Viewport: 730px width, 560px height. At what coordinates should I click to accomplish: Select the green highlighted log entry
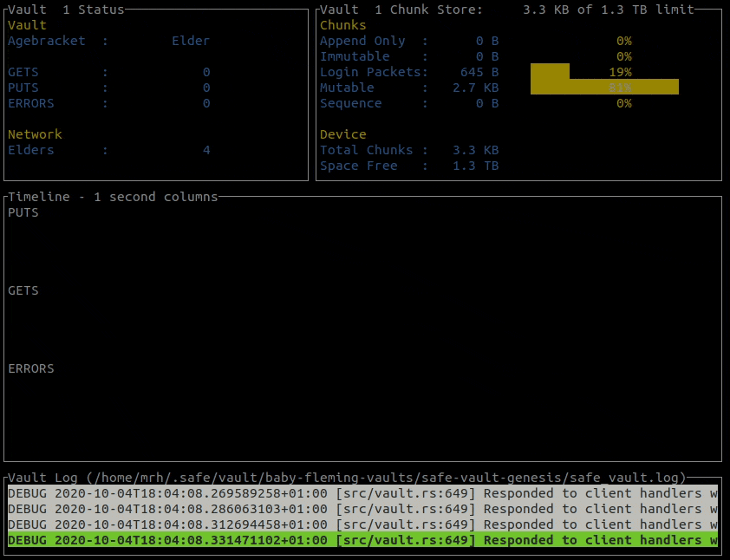coord(362,540)
